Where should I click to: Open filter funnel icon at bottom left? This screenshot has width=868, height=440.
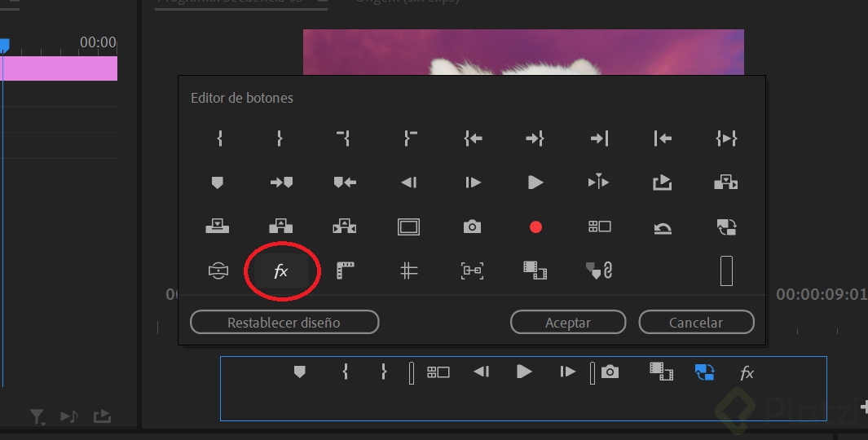(x=37, y=416)
